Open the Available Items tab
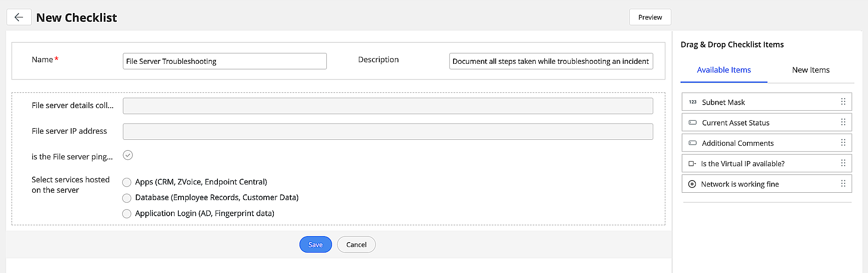Viewport: 868px width, 273px height. click(723, 70)
